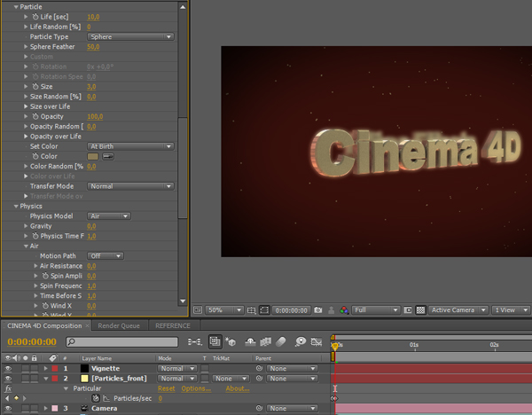The width and height of the screenshot is (532, 415).
Task: Expand Size over Life property
Action: click(26, 106)
